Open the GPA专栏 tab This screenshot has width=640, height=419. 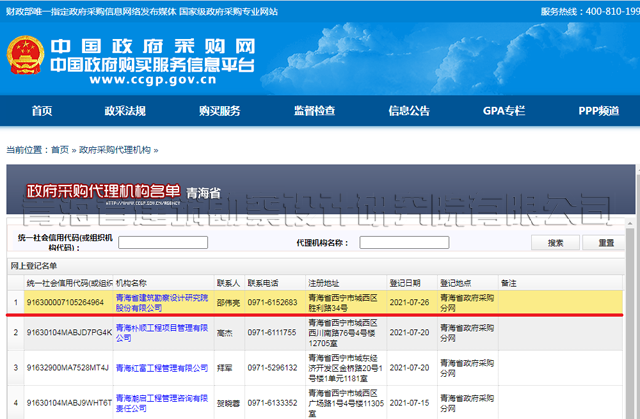503,110
